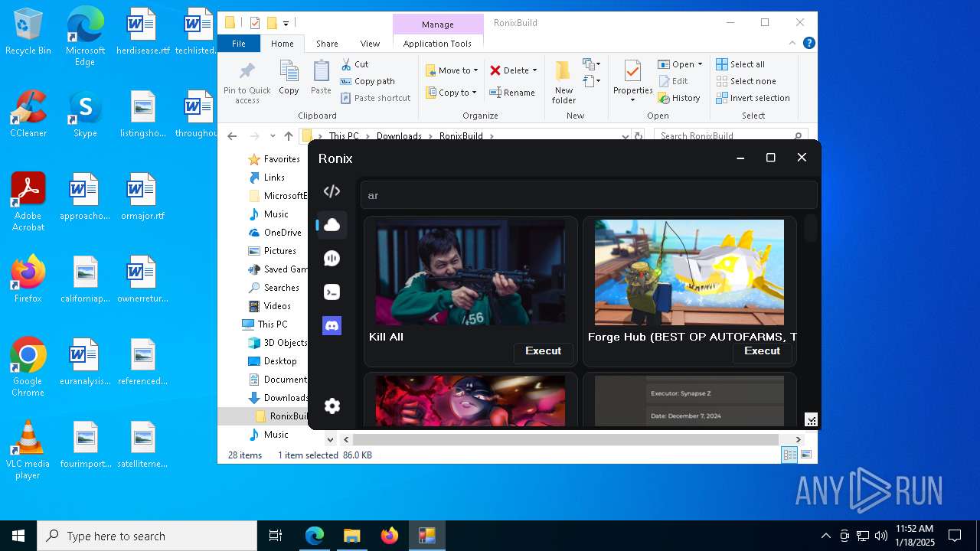Click the taskbar search box
The image size is (980, 551).
click(147, 536)
